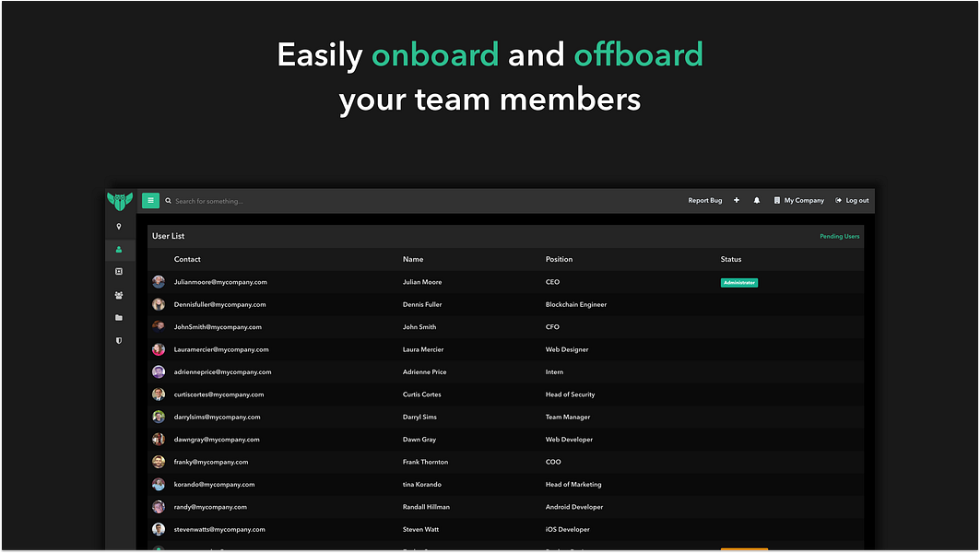The height and width of the screenshot is (553, 980).
Task: Select Laura Mercier's user row
Action: tap(461, 349)
